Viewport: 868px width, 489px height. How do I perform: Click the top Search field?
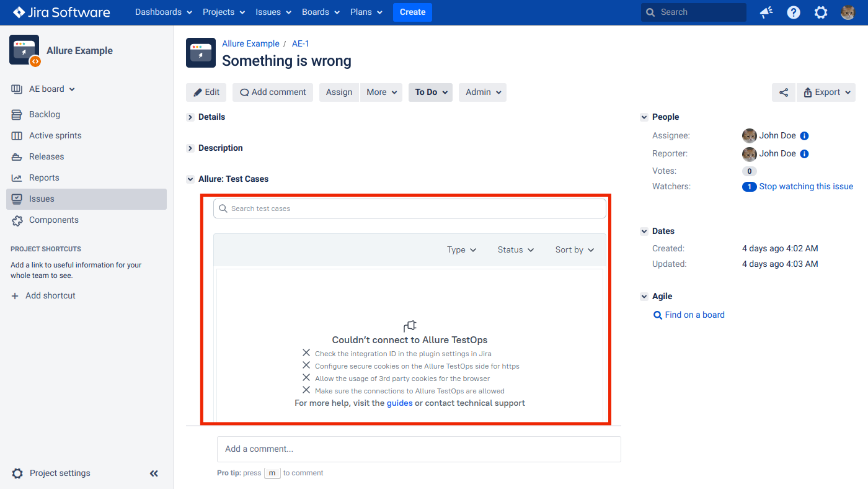coord(694,12)
